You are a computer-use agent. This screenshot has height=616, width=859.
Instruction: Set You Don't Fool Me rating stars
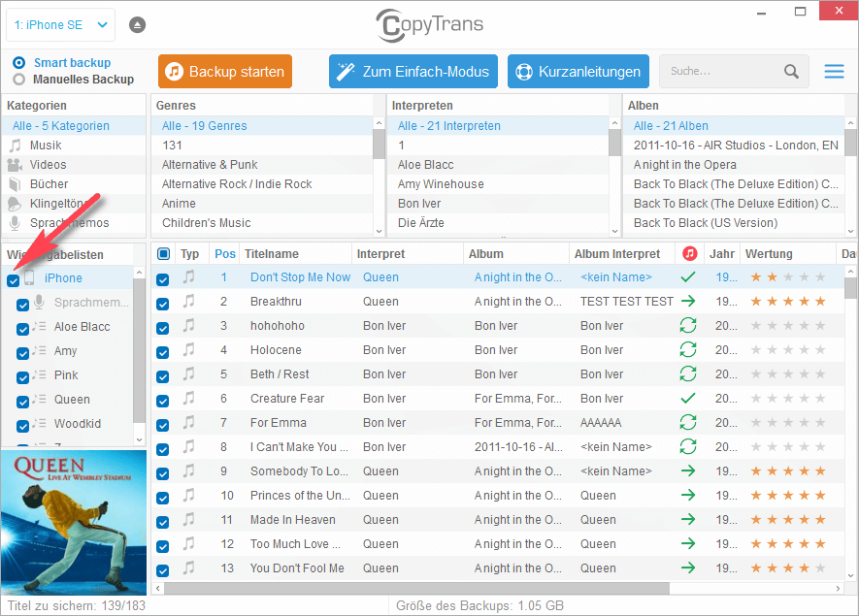[x=788, y=567]
